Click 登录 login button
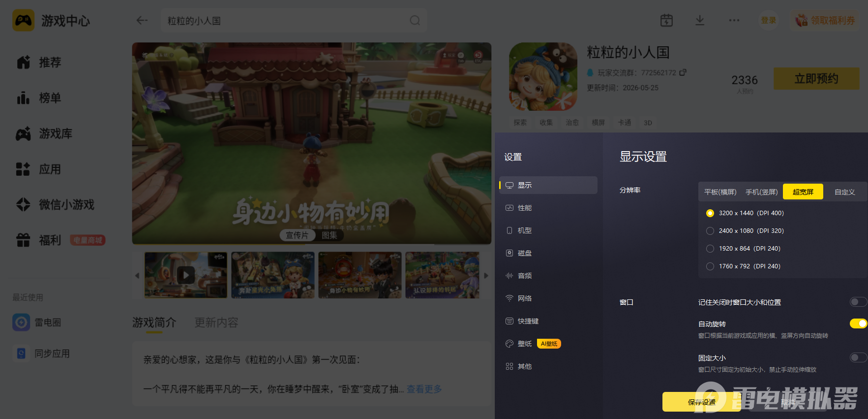Image resolution: width=868 pixels, height=419 pixels. (x=769, y=20)
